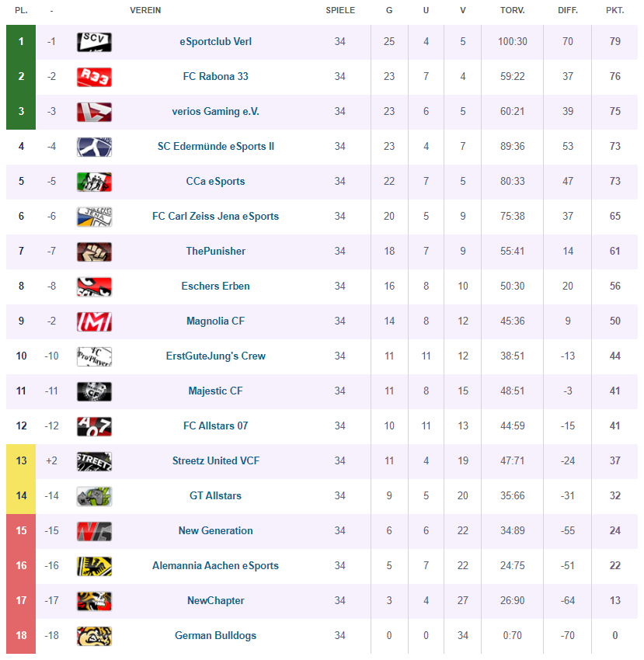Open GT Allstars team page

pos(216,496)
